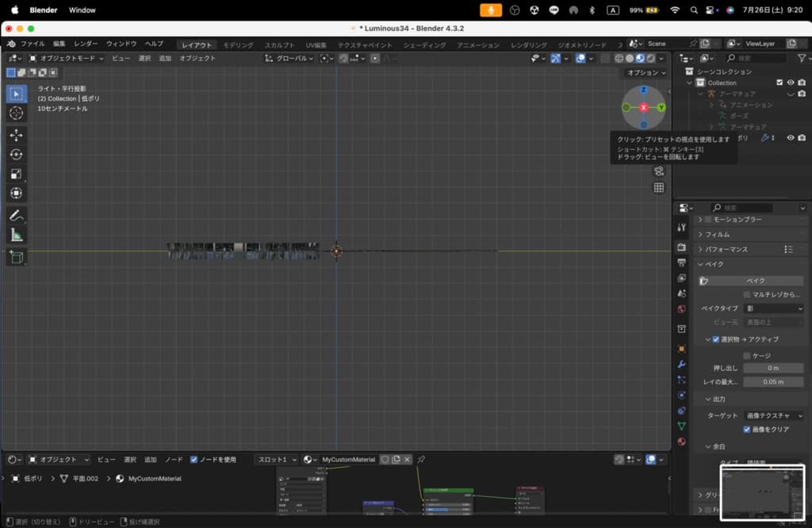Pick the Measure tool
The image size is (812, 528).
click(17, 235)
